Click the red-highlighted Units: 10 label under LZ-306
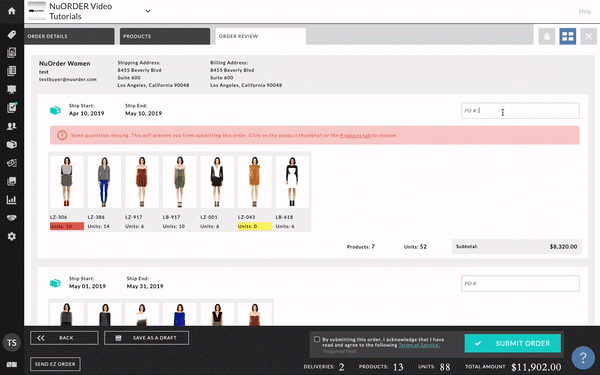The width and height of the screenshot is (600, 375). (67, 226)
